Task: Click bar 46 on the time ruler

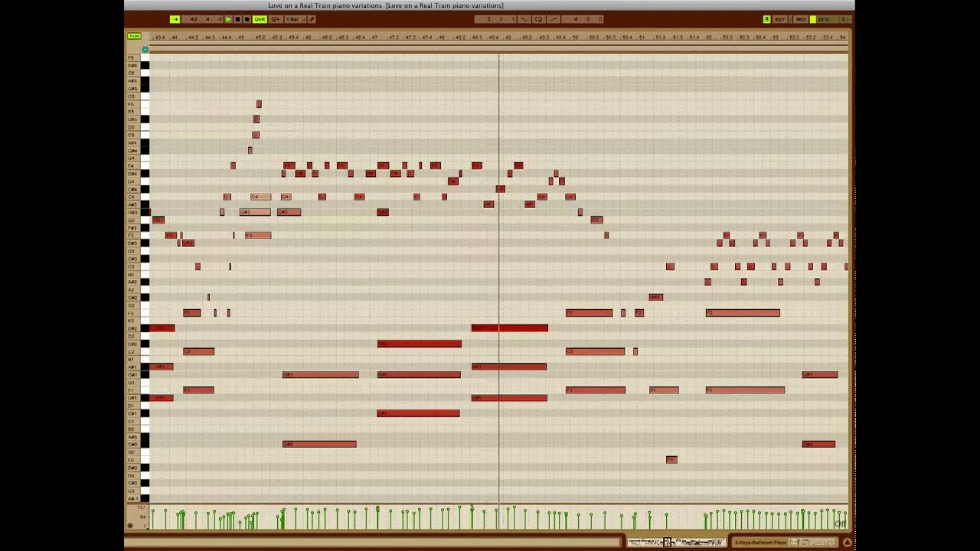Action: (x=309, y=37)
